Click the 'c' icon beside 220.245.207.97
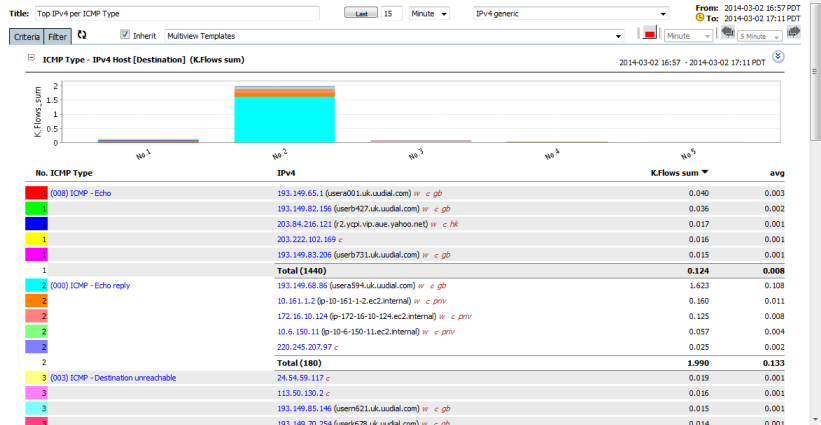 coord(336,347)
